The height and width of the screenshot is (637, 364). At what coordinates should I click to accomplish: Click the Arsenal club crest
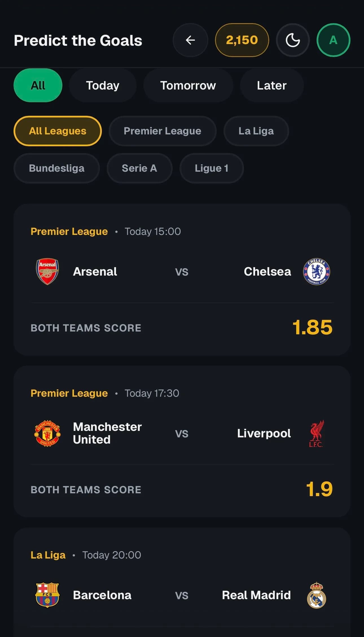pyautogui.click(x=47, y=272)
